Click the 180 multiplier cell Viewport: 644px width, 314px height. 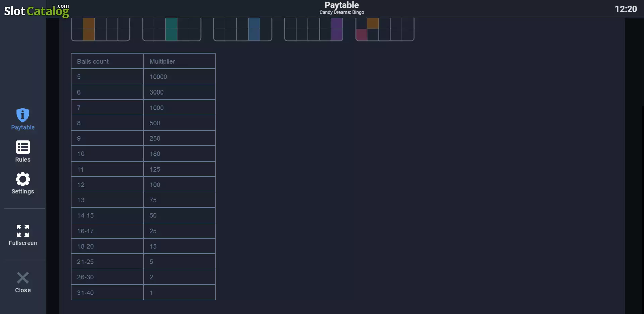coord(179,154)
